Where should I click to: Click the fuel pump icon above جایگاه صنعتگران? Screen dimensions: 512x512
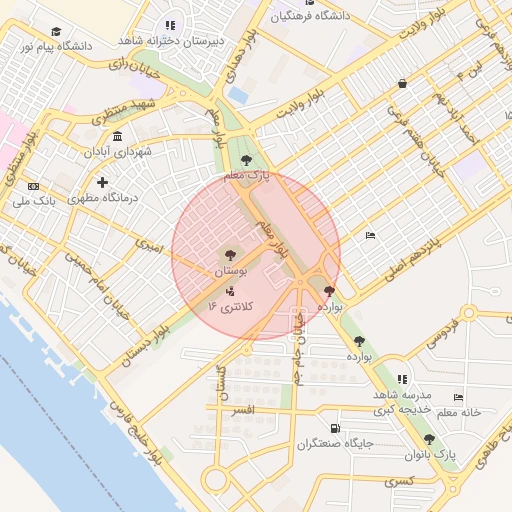point(335,428)
